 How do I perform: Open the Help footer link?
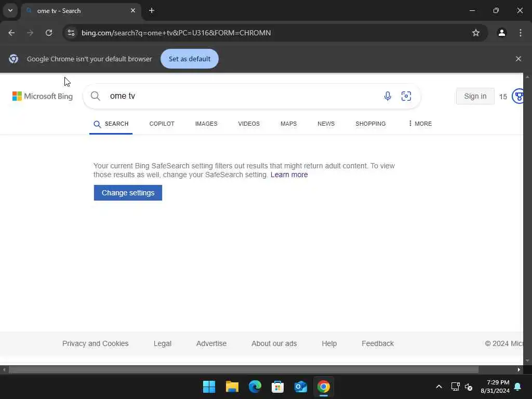[x=329, y=343]
